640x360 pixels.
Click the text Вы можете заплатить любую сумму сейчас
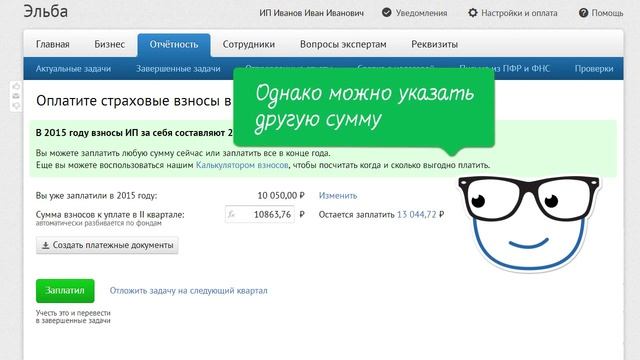point(183,153)
